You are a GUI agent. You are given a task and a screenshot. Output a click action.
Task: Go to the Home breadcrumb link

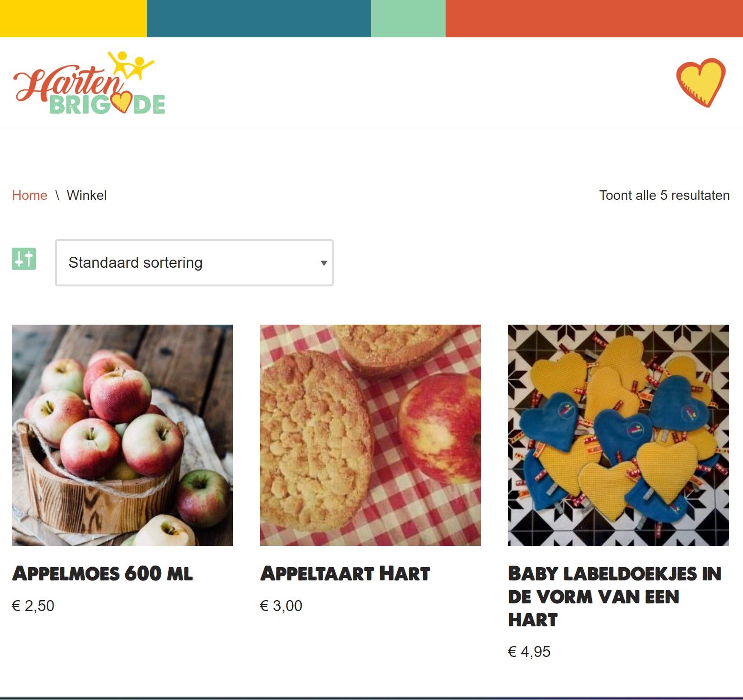(x=30, y=195)
